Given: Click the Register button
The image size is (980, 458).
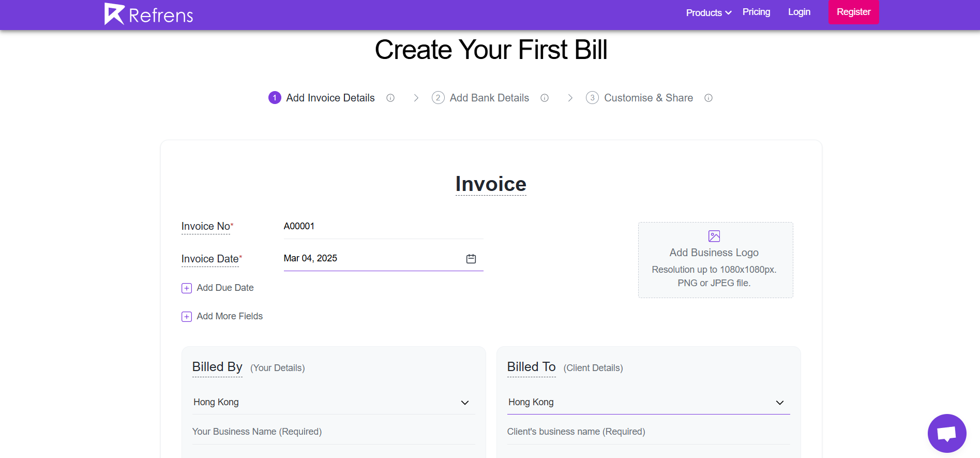Looking at the screenshot, I should pyautogui.click(x=853, y=12).
